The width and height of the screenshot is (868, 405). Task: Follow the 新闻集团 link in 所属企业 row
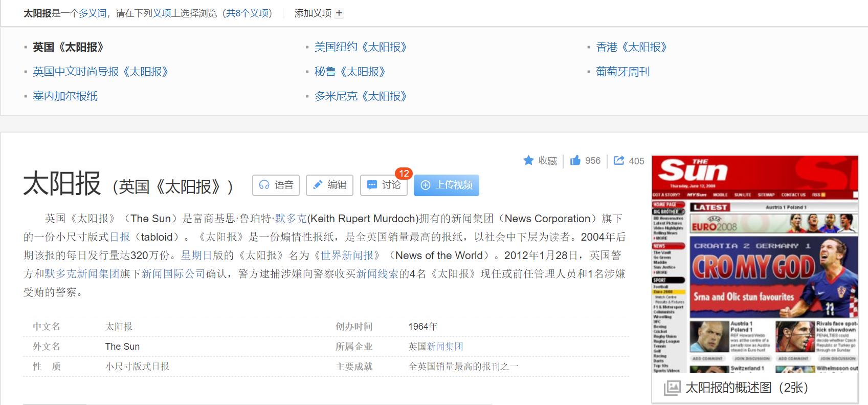pos(445,347)
